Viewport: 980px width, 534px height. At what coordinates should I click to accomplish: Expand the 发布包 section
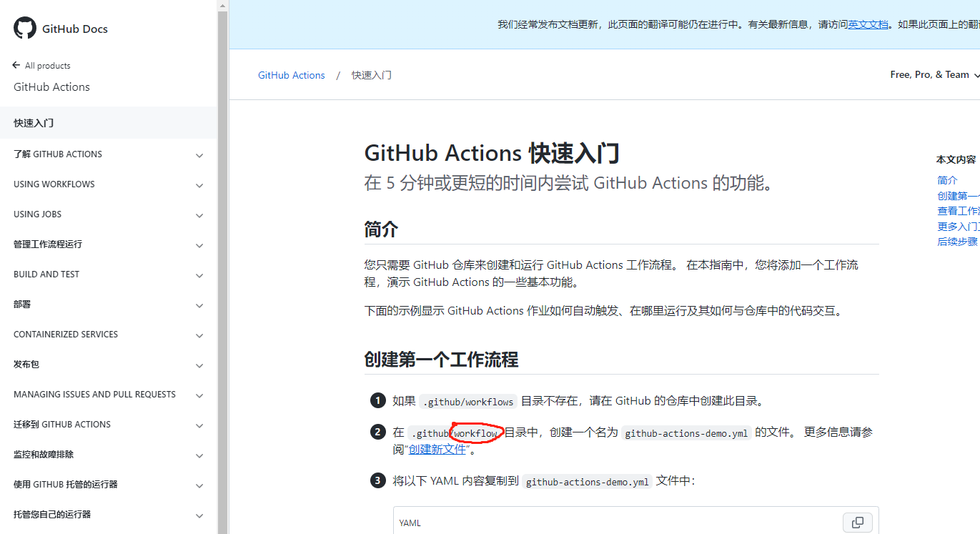(x=199, y=365)
